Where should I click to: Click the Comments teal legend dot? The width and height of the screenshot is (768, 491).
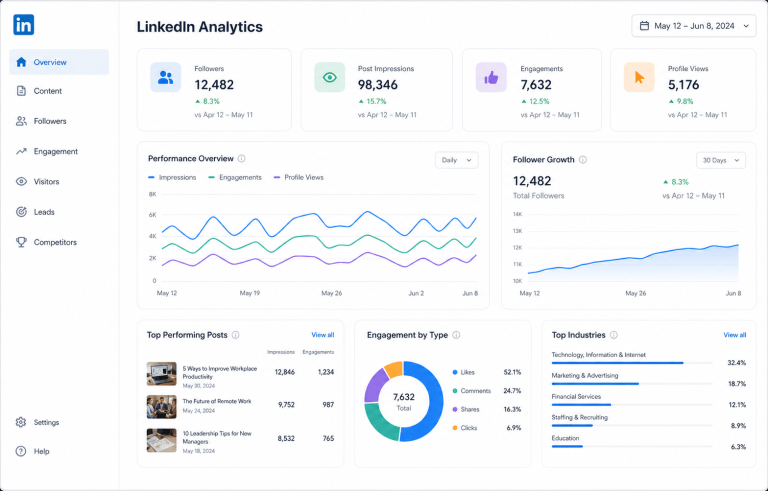click(x=455, y=391)
